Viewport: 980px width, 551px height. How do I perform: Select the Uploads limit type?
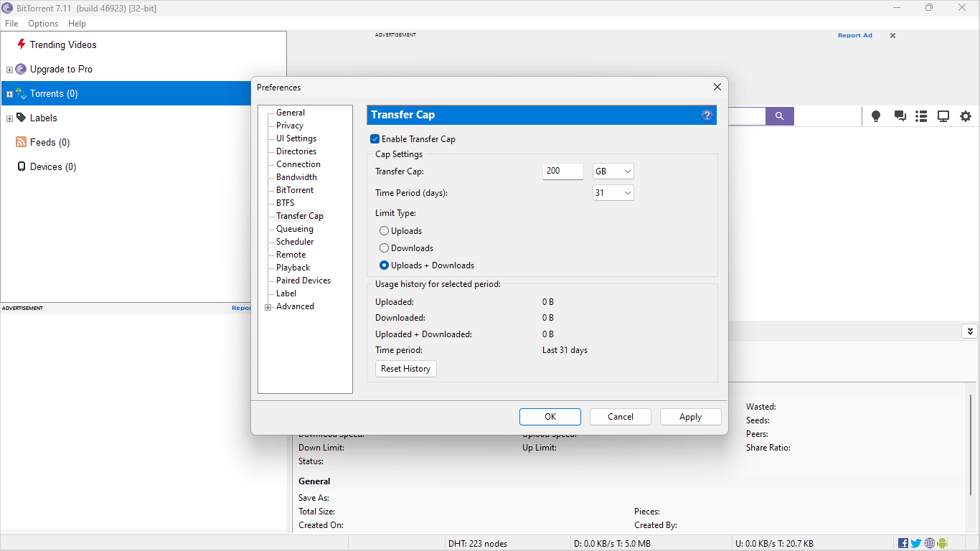pyautogui.click(x=385, y=231)
